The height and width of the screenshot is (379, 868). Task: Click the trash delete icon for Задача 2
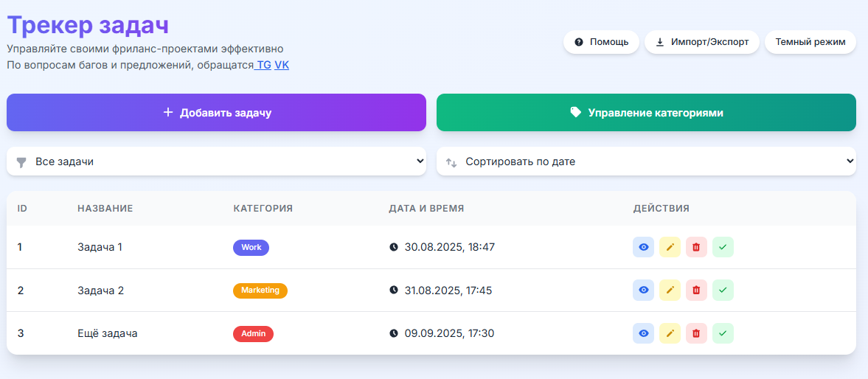696,291
